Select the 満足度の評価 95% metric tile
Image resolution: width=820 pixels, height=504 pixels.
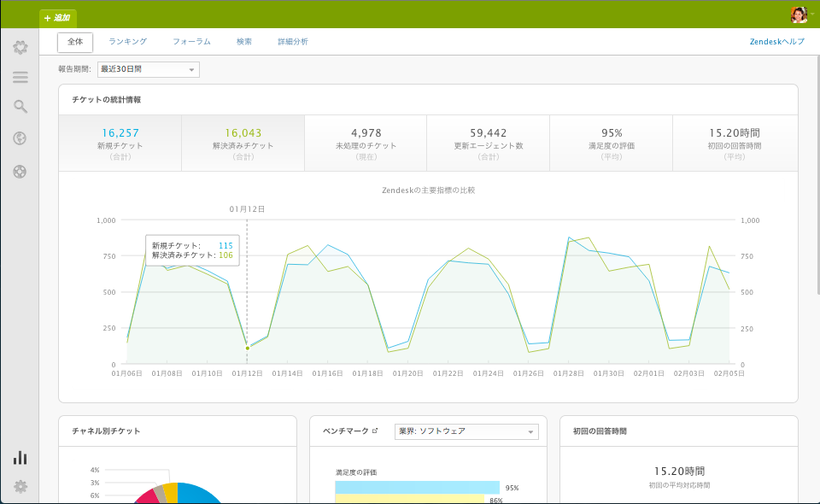click(x=612, y=144)
